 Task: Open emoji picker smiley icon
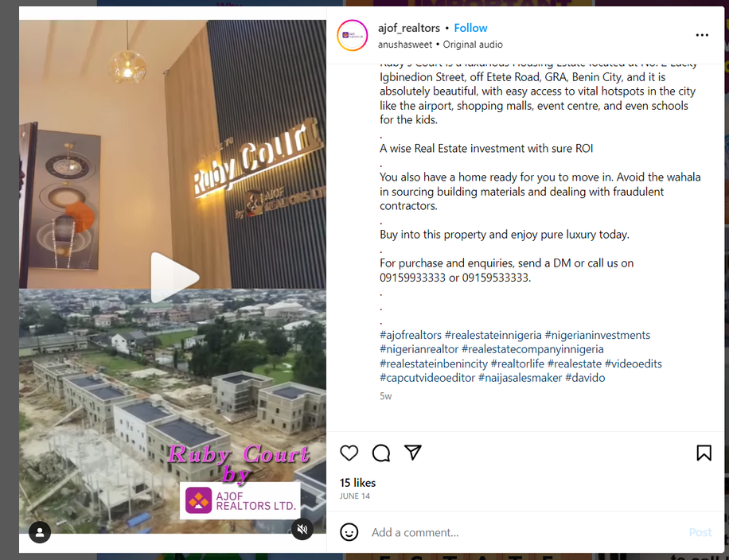(349, 532)
